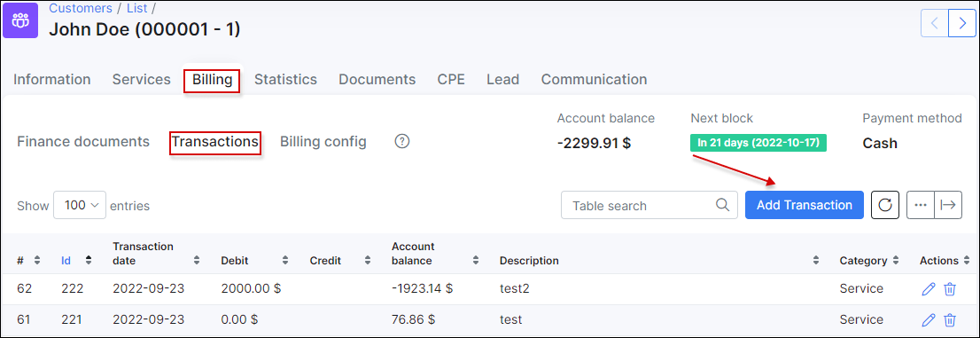Open the Information tab

[x=52, y=80]
